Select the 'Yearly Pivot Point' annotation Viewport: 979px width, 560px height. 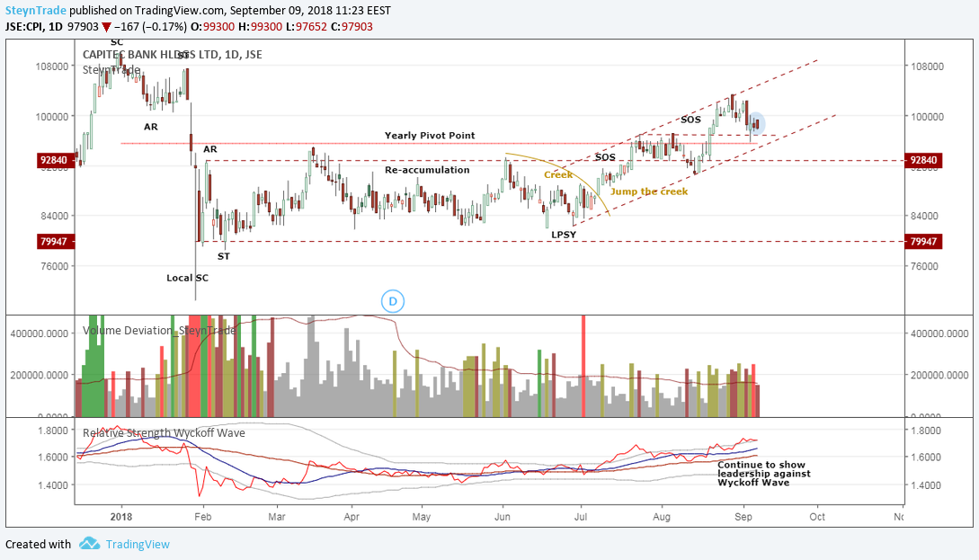(x=430, y=136)
